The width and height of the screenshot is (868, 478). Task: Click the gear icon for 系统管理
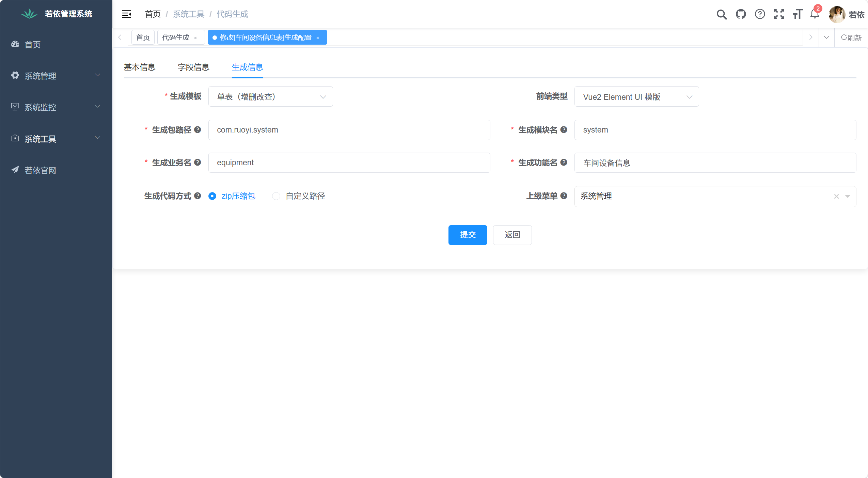pyautogui.click(x=15, y=75)
